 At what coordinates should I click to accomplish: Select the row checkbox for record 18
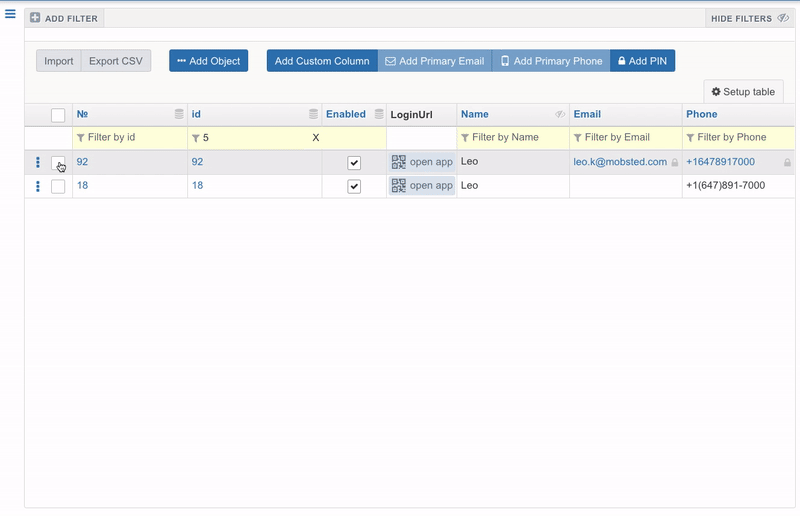[x=58, y=186]
